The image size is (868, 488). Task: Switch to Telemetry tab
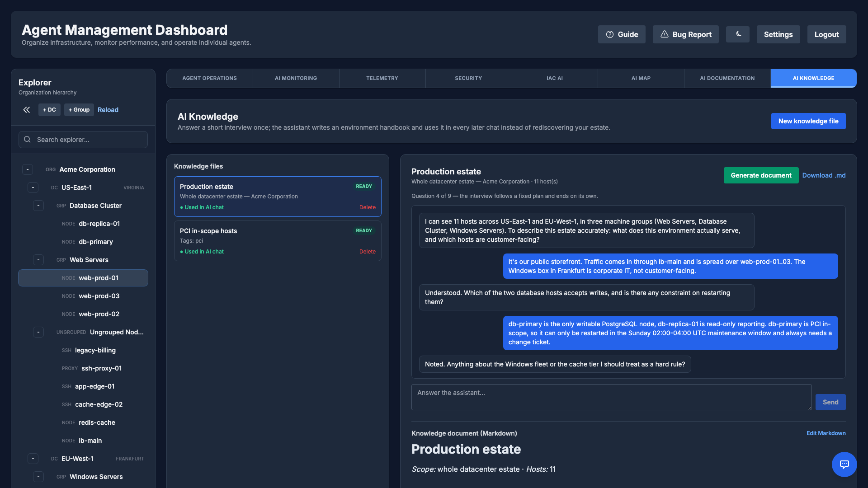coord(382,78)
